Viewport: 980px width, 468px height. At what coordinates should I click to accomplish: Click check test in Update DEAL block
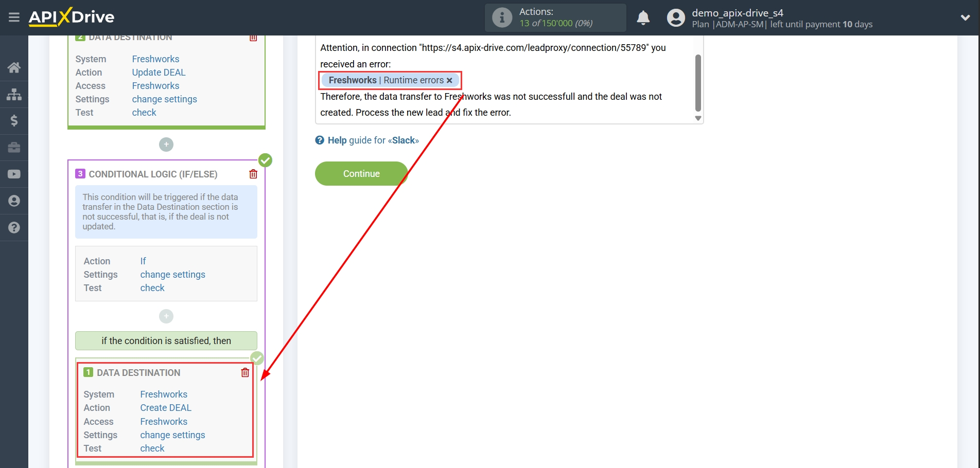[144, 113]
